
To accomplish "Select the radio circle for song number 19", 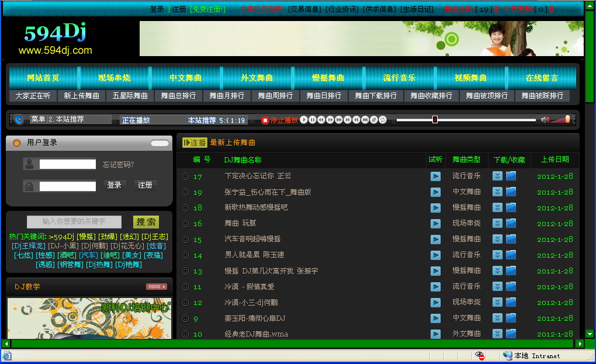I will (x=185, y=192).
